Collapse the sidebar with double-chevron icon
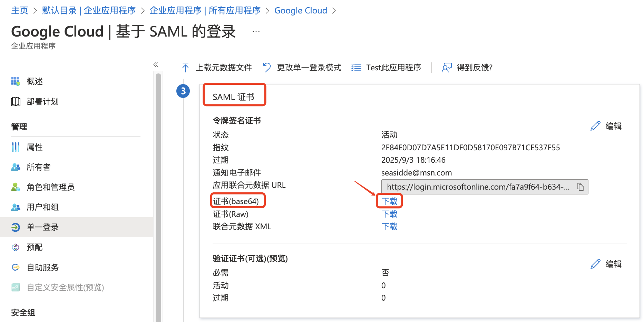 coord(156,64)
